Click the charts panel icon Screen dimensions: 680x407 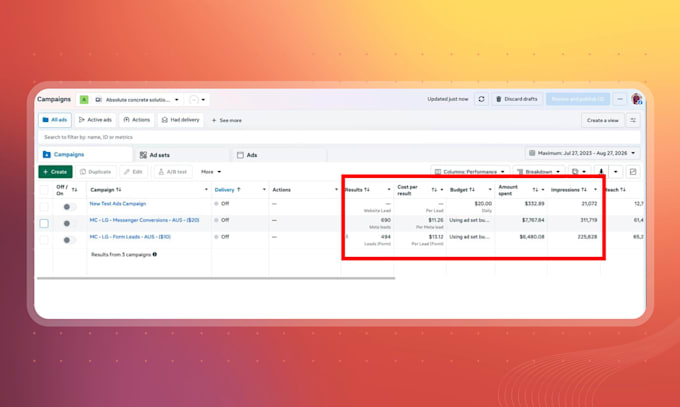tap(633, 172)
